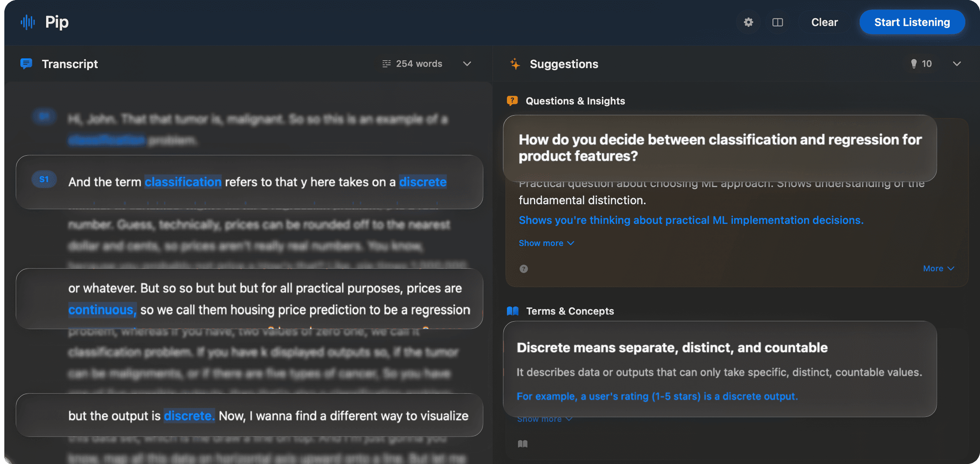Screen dimensions: 980x464
Task: Toggle the split panel layout icon
Action: 777,22
